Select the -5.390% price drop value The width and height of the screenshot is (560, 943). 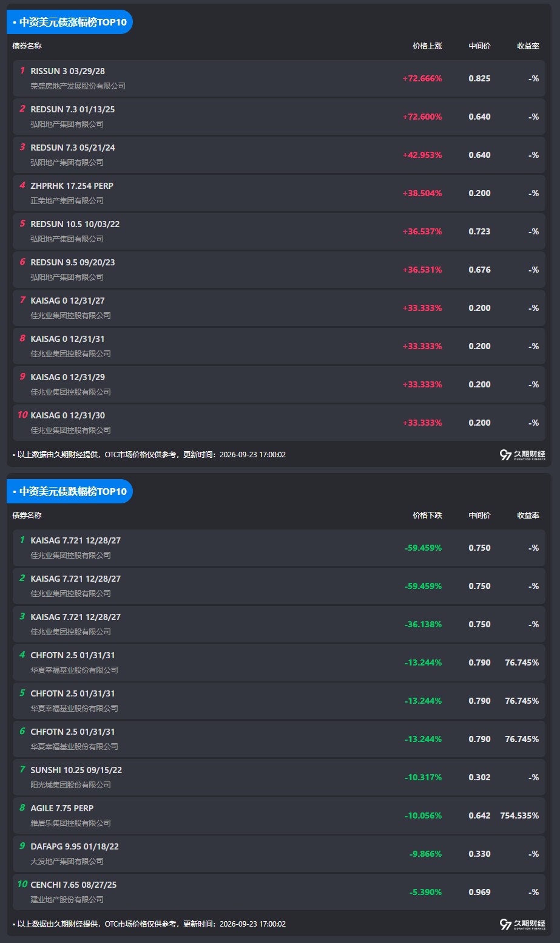[x=425, y=892]
